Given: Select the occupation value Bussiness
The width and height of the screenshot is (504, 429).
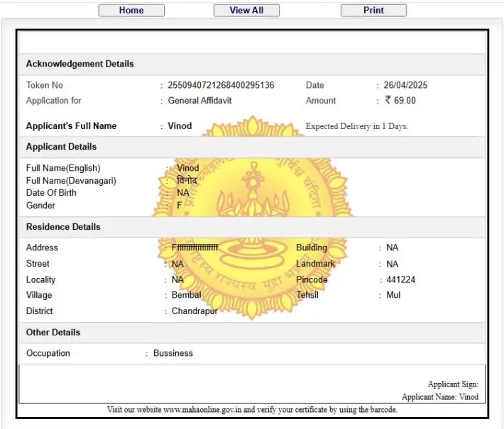Looking at the screenshot, I should (x=173, y=353).
